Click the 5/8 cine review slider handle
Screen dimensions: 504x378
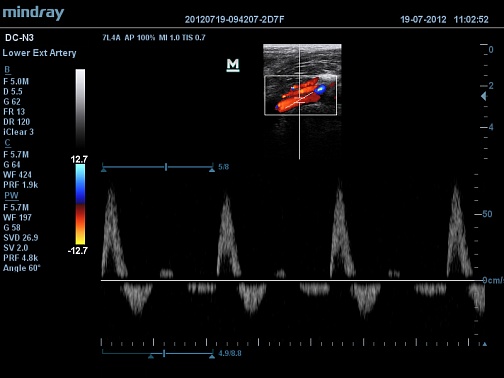(166, 167)
